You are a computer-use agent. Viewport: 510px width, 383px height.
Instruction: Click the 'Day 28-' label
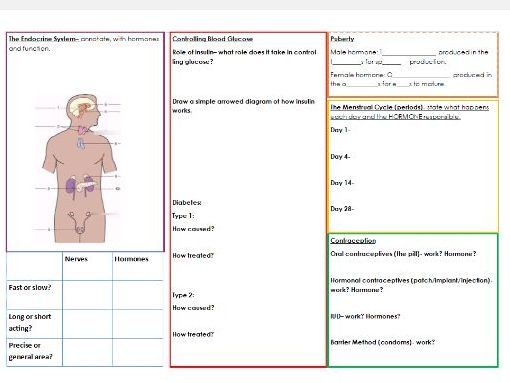[x=342, y=209]
